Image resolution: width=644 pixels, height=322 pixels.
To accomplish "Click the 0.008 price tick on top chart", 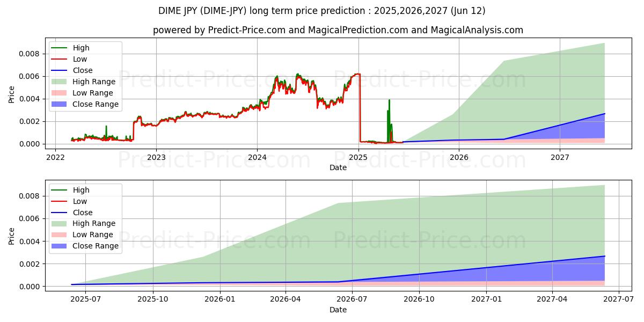I will click(x=28, y=54).
